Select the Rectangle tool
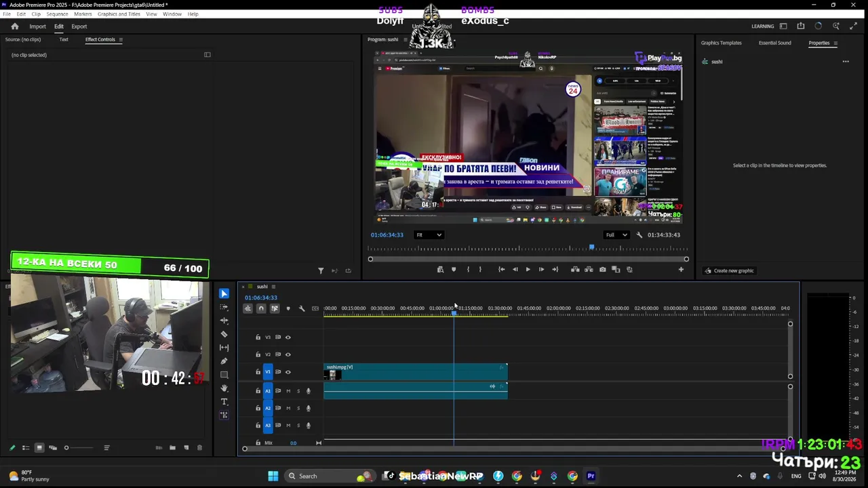This screenshot has height=488, width=868. point(224,375)
